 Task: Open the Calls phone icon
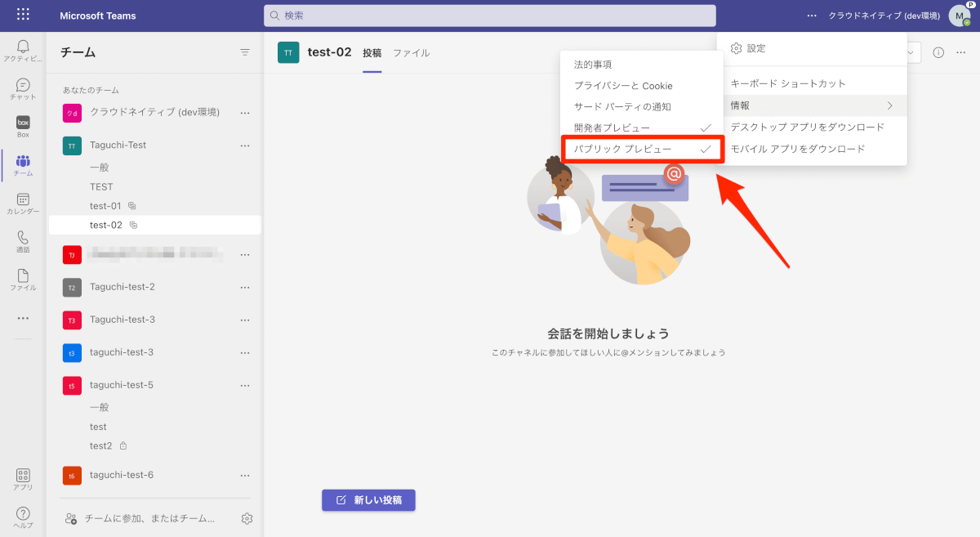23,241
